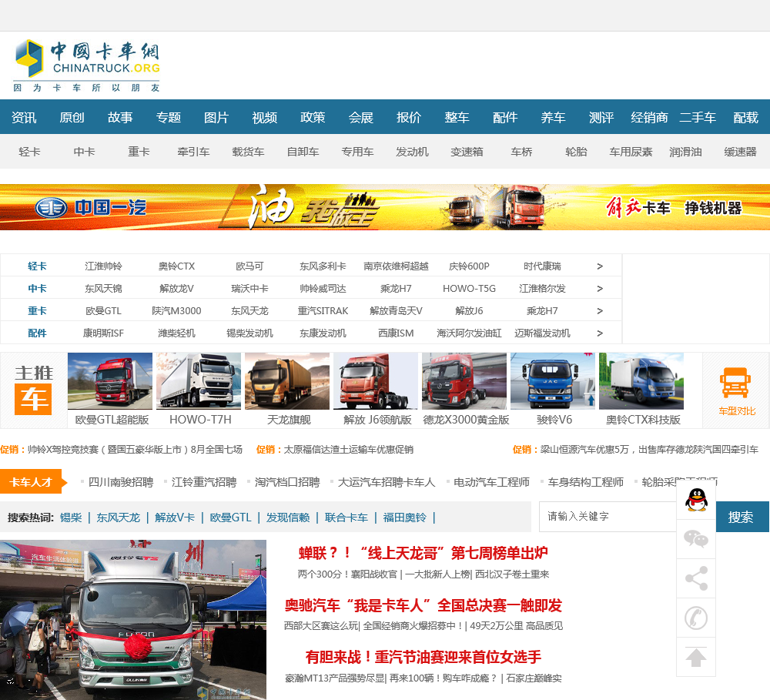Click 海沃阿尔发油缸 in the 配件 row
The image size is (770, 700).
click(x=469, y=333)
